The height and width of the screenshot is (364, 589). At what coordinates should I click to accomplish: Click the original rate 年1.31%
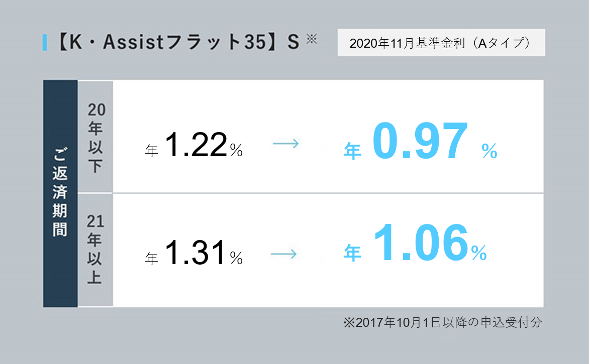click(x=194, y=253)
